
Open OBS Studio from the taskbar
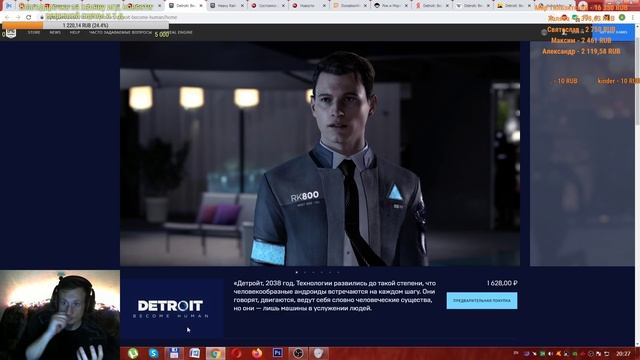coord(298,353)
